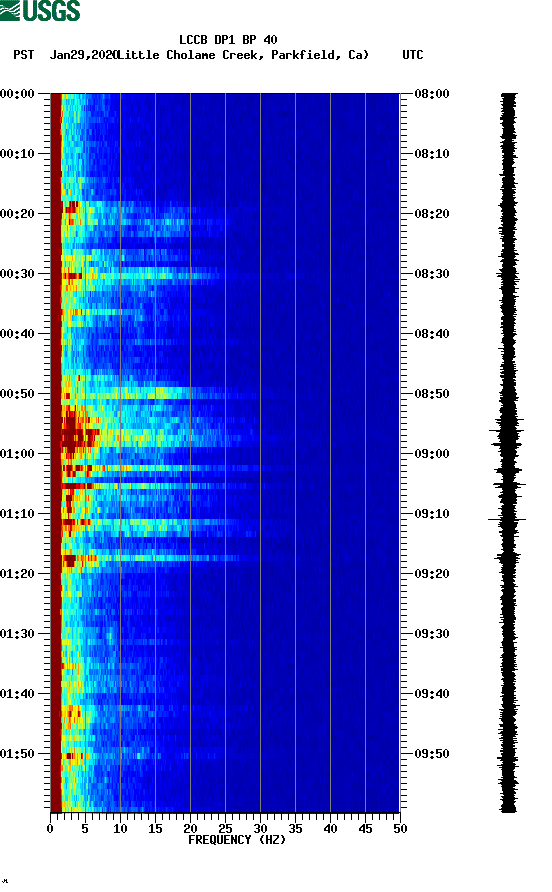The height and width of the screenshot is (892, 552).
Task: Click the '01:00' PST time label
Action: (17, 454)
